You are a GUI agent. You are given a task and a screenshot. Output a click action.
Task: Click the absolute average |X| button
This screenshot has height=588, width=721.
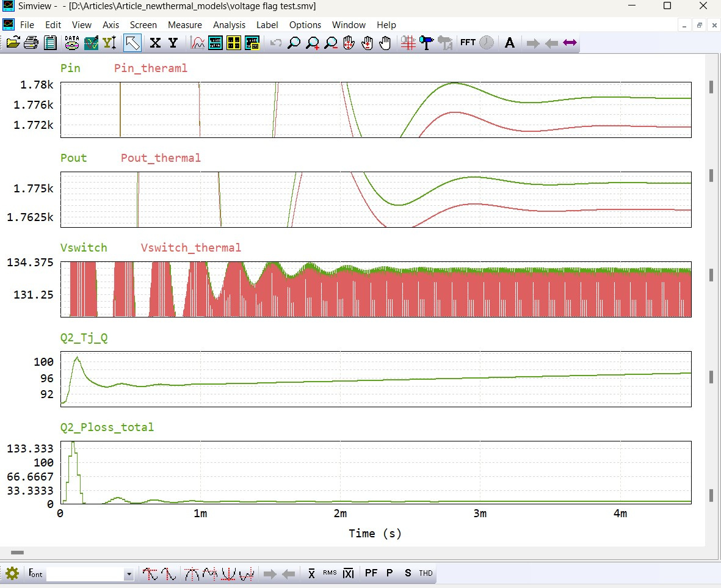click(349, 573)
